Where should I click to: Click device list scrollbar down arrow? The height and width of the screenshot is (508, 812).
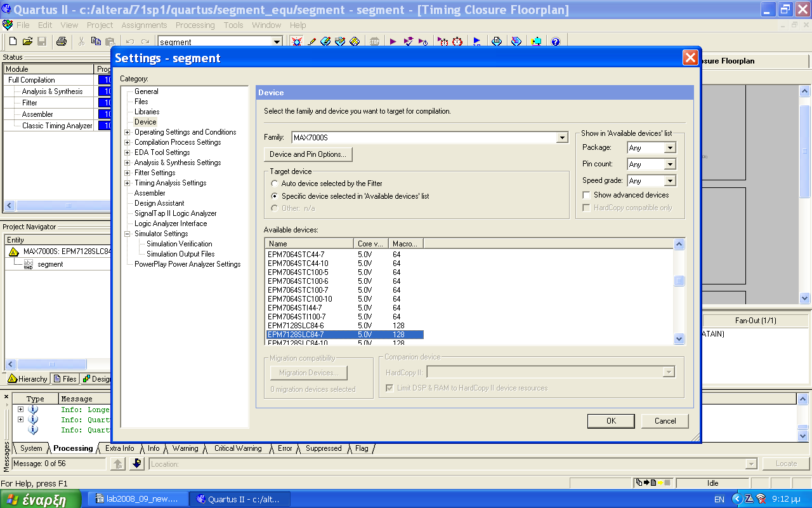(x=679, y=339)
